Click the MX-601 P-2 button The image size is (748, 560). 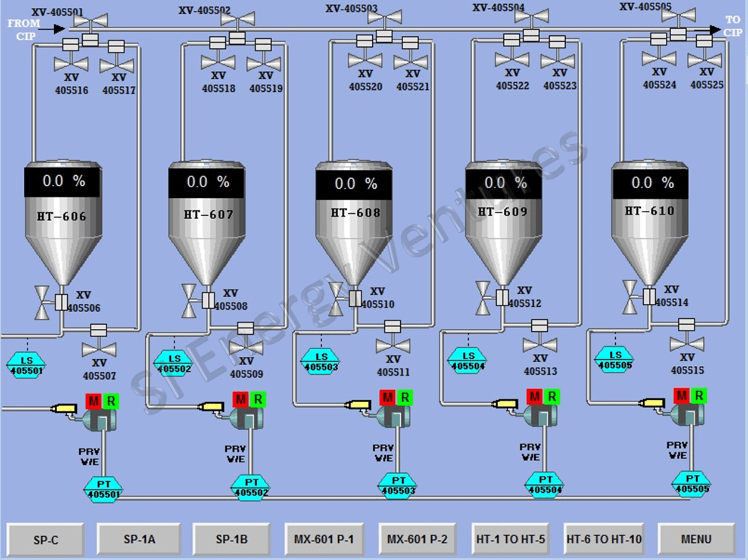click(416, 538)
